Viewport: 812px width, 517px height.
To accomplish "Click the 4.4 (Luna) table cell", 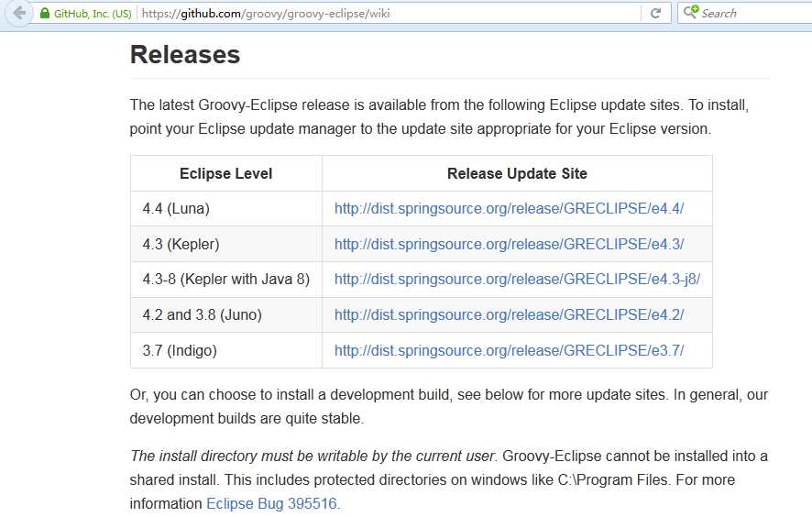I will (176, 209).
